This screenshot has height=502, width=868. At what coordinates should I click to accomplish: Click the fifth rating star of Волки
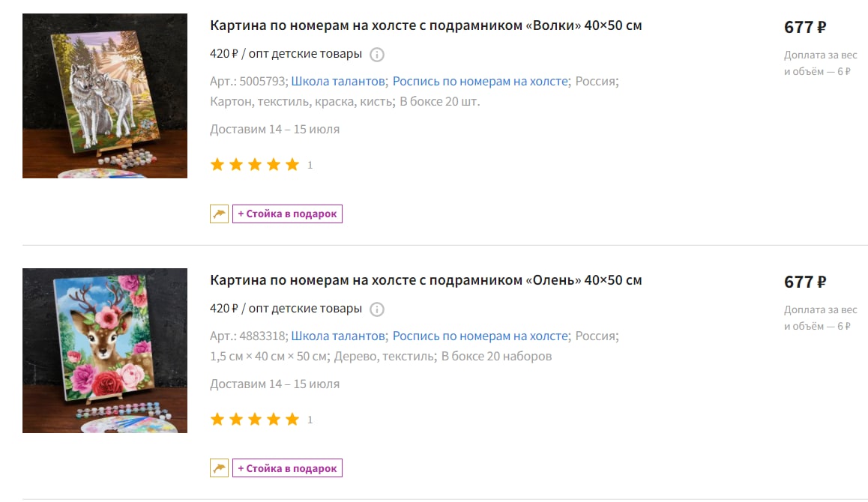tap(292, 164)
